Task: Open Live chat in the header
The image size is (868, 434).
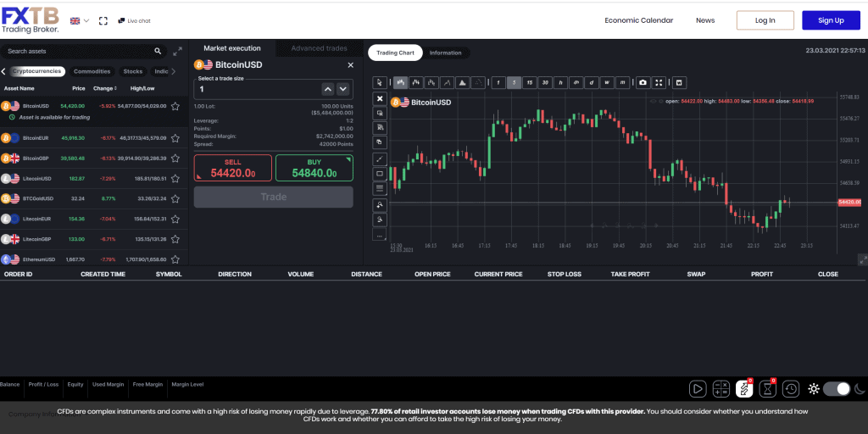Action: [135, 21]
